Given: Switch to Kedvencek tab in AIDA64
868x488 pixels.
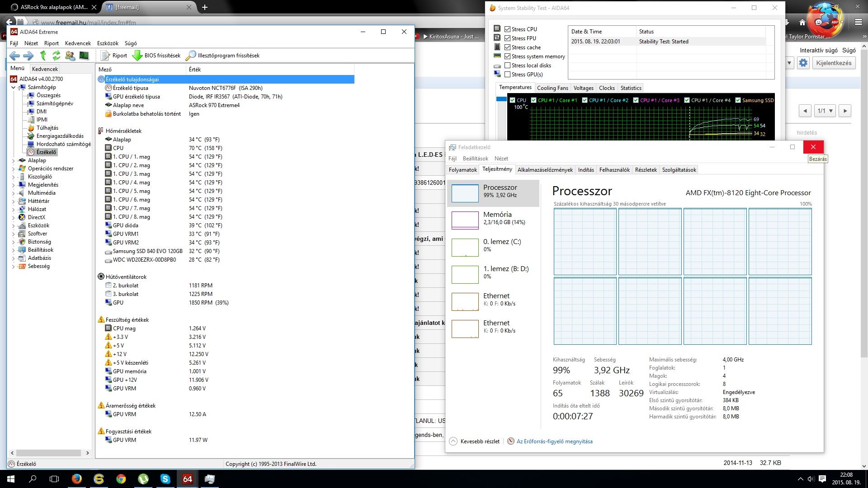Looking at the screenshot, I should (x=45, y=69).
